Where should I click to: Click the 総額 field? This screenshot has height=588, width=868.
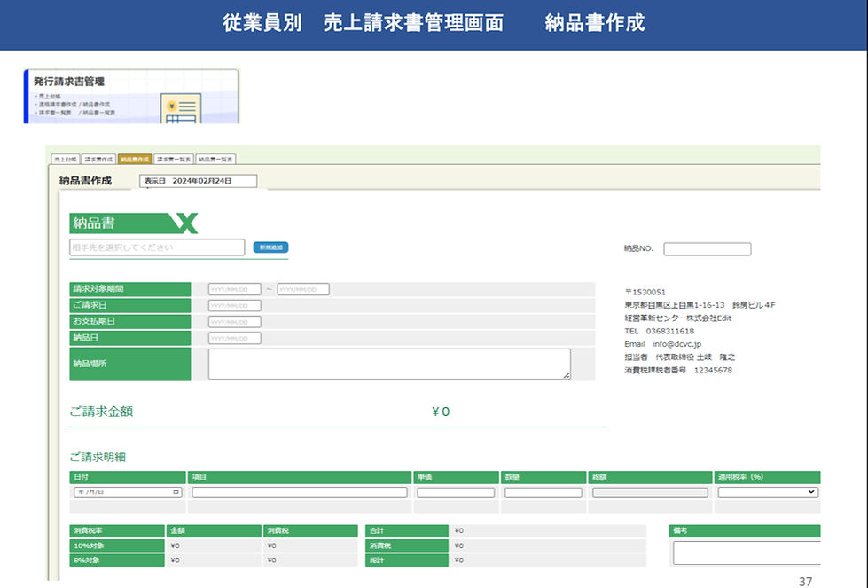coord(650,492)
